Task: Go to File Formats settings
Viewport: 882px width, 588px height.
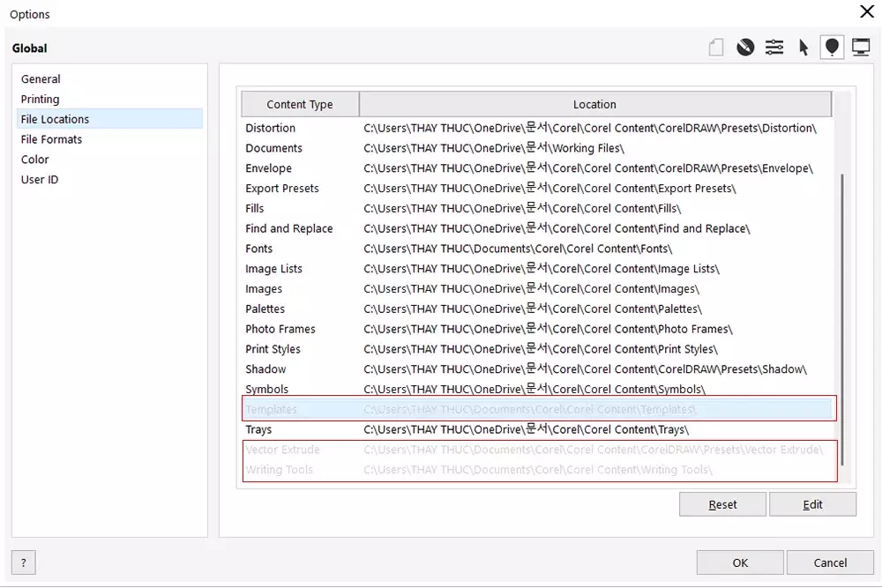Action: 51,139
